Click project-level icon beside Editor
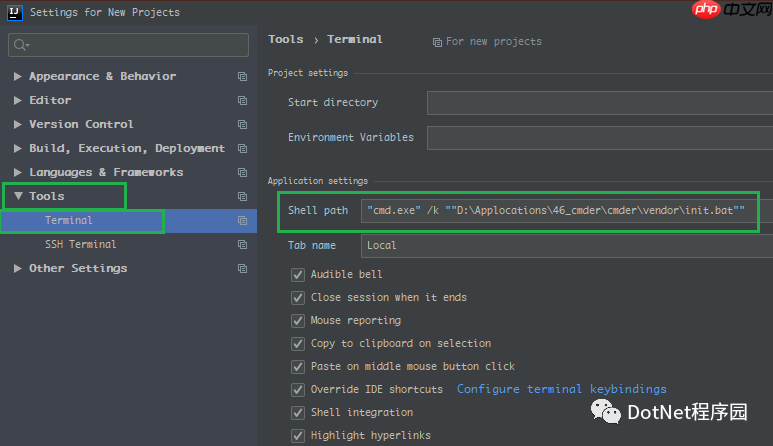The image size is (773, 446). pos(242,100)
